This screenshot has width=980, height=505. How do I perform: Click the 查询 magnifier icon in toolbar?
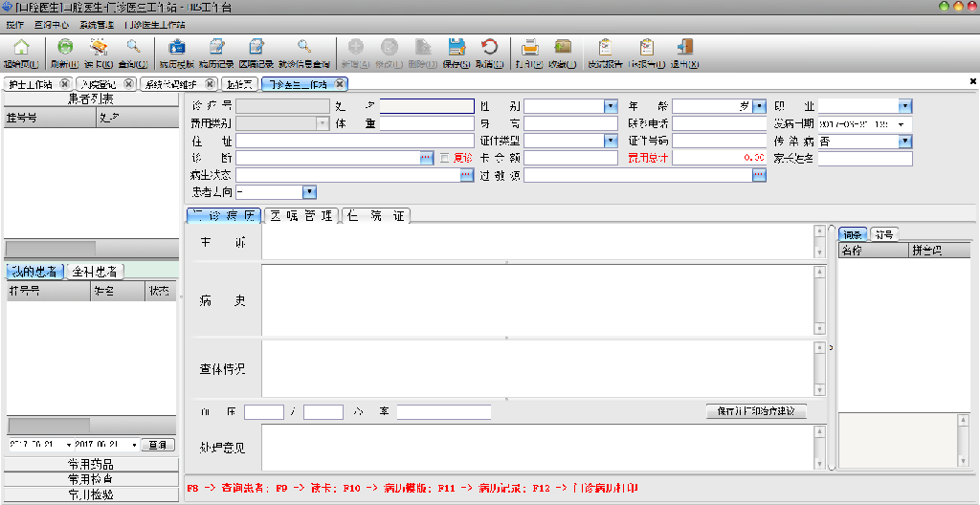(x=132, y=48)
